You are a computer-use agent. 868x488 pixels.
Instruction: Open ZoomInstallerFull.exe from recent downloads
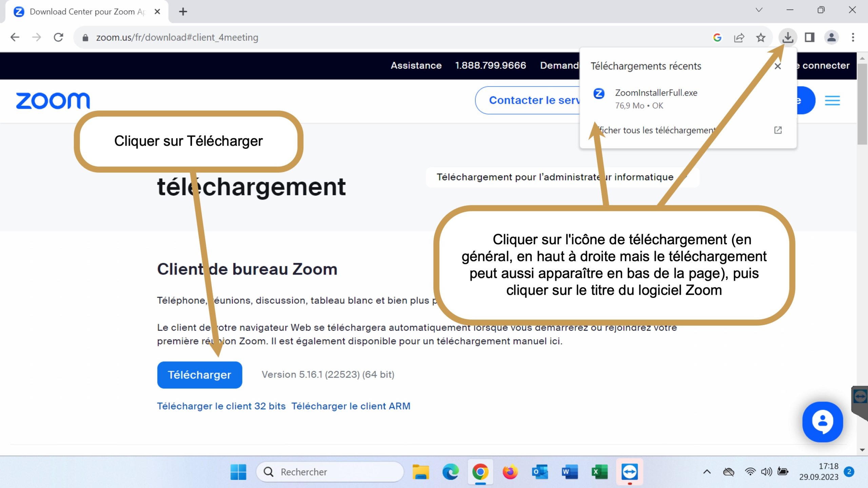(656, 93)
